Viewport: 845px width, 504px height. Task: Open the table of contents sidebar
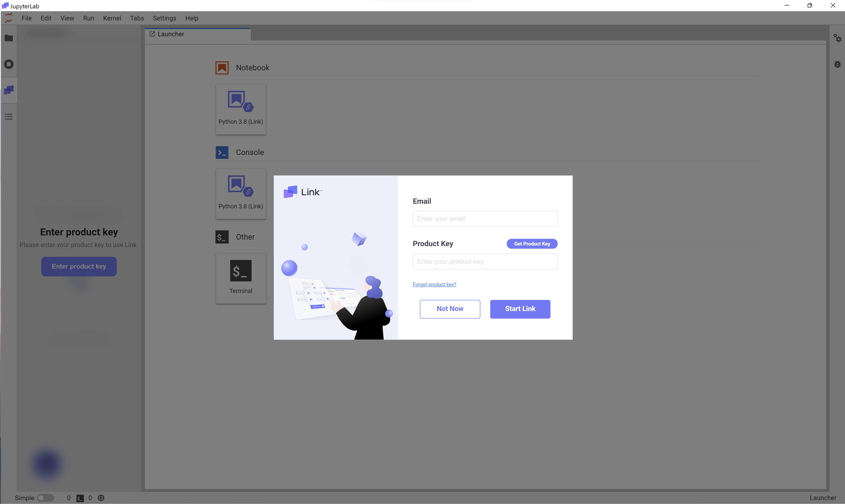point(9,116)
